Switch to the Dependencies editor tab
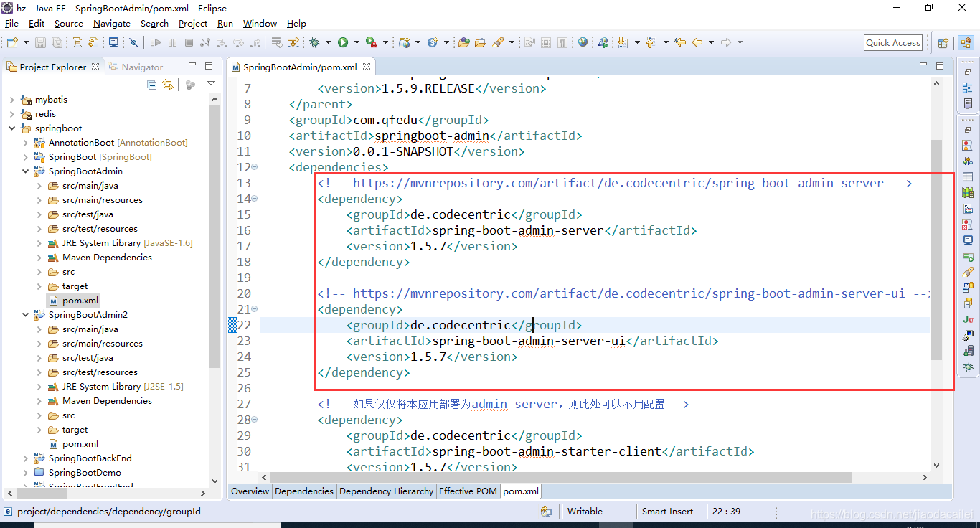This screenshot has width=980, height=528. pos(304,491)
